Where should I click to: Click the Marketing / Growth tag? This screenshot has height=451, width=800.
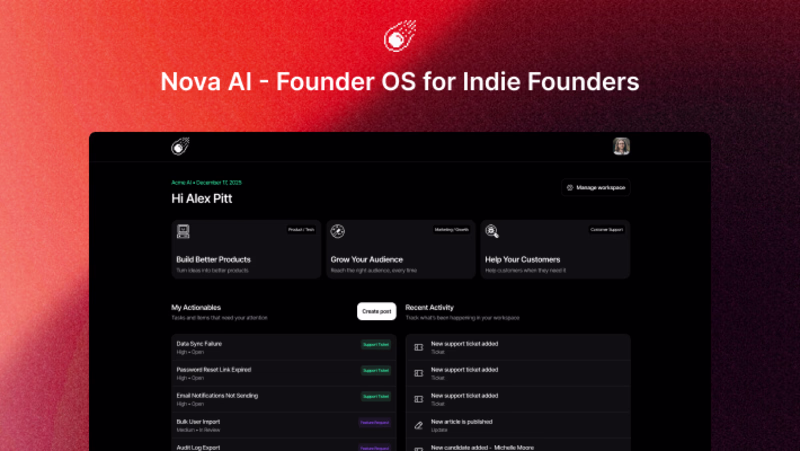[x=453, y=229]
